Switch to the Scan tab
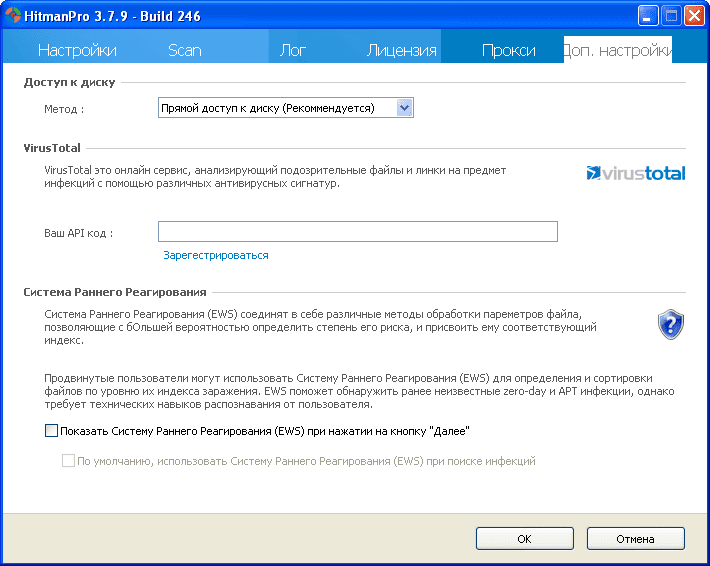Screen dimensions: 710x566 [184, 50]
